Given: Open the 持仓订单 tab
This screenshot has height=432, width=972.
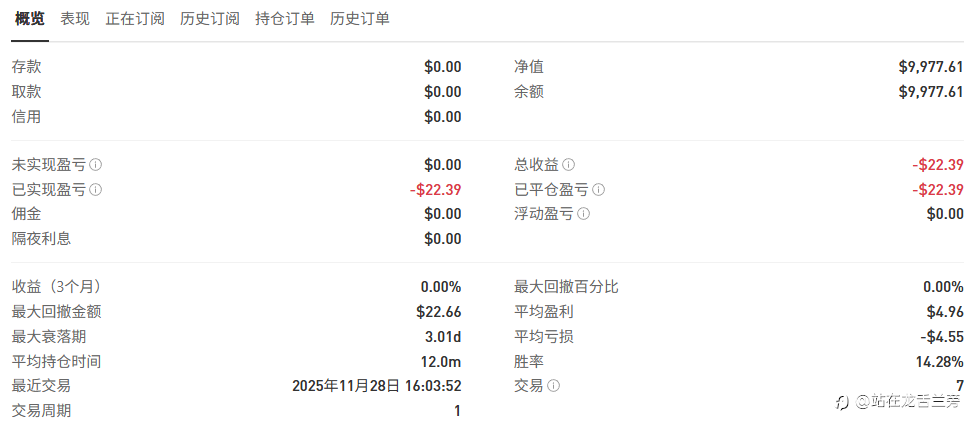Looking at the screenshot, I should pyautogui.click(x=285, y=19).
